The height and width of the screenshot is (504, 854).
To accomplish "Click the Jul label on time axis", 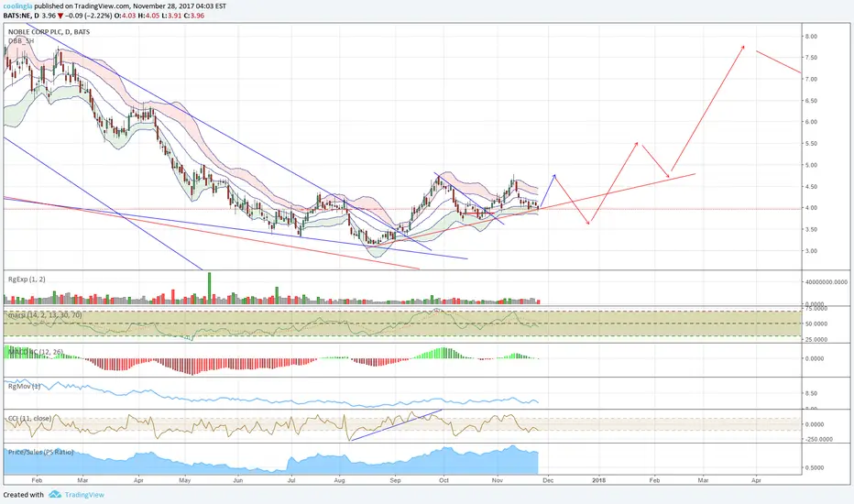I will (x=291, y=480).
